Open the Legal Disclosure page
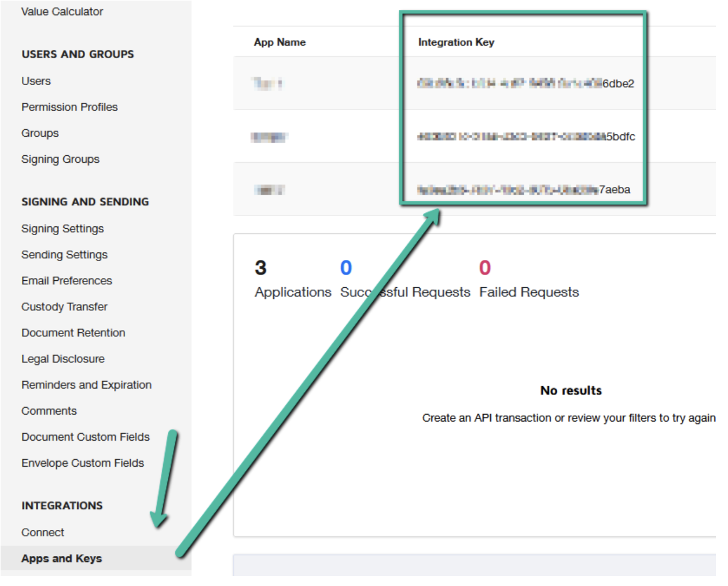Screen dimensions: 728x586 (62, 358)
